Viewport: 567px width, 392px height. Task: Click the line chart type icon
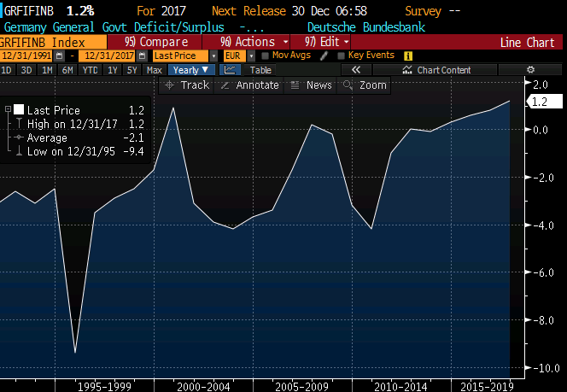click(x=231, y=70)
